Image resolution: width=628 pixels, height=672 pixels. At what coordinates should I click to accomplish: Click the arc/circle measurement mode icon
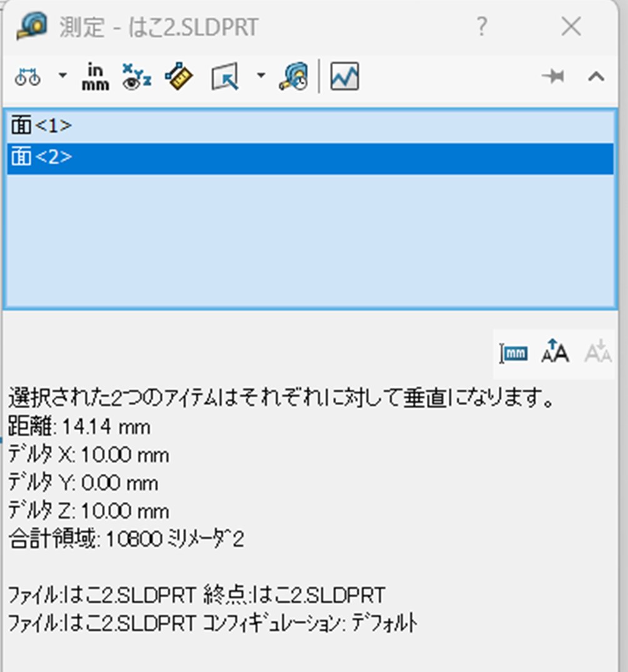pyautogui.click(x=28, y=77)
